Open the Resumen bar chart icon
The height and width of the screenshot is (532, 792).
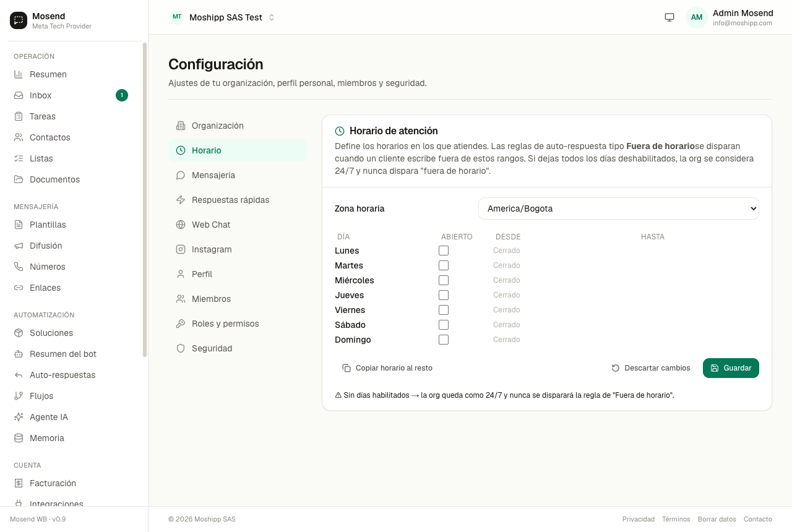coord(19,74)
